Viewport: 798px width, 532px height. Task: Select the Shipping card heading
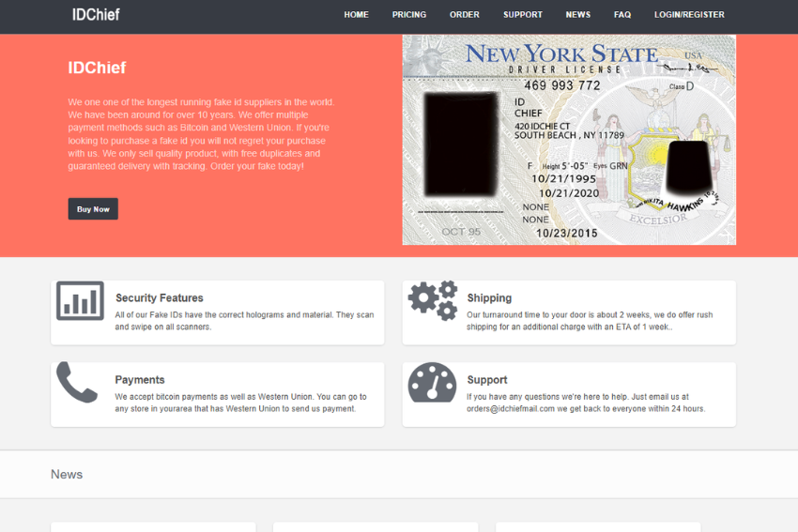pos(489,298)
